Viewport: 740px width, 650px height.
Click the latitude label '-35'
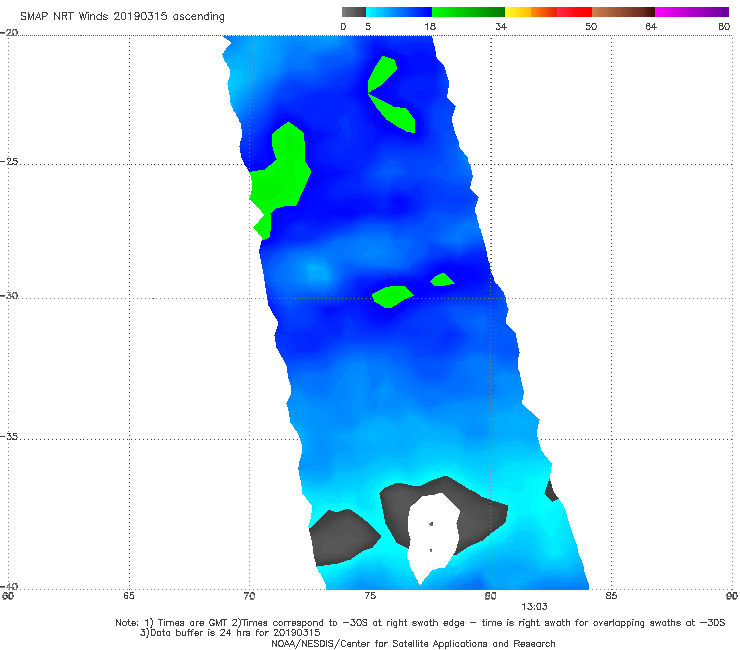9,437
